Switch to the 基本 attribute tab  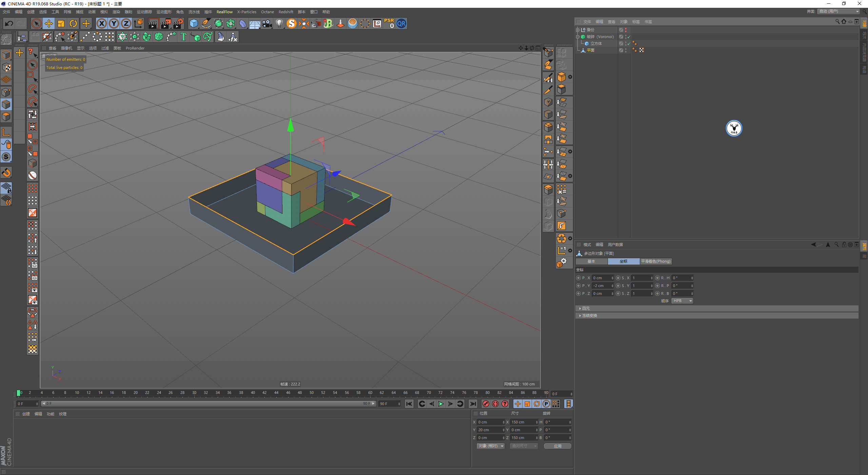click(x=591, y=261)
